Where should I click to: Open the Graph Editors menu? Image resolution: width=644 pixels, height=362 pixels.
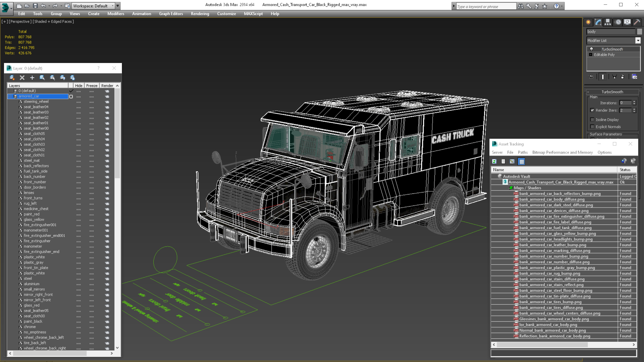(171, 14)
